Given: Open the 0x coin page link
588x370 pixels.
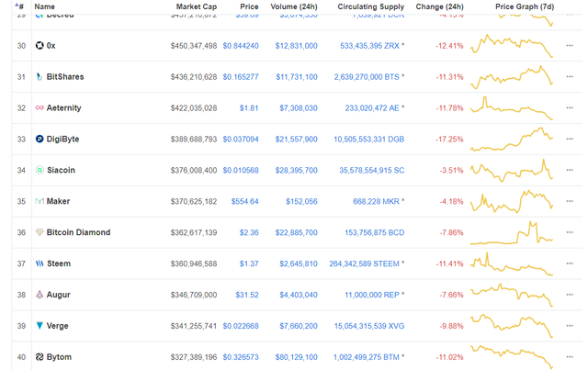Looking at the screenshot, I should pos(51,46).
